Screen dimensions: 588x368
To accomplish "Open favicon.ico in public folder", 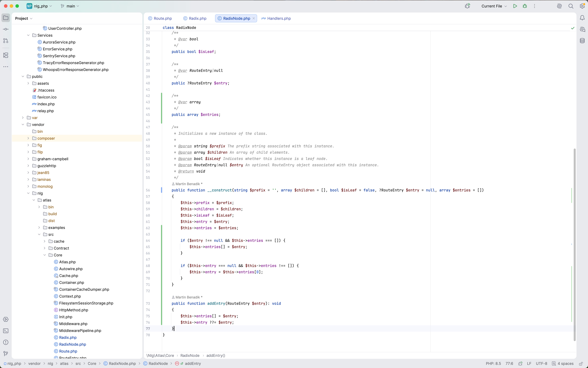I will coord(44,97).
